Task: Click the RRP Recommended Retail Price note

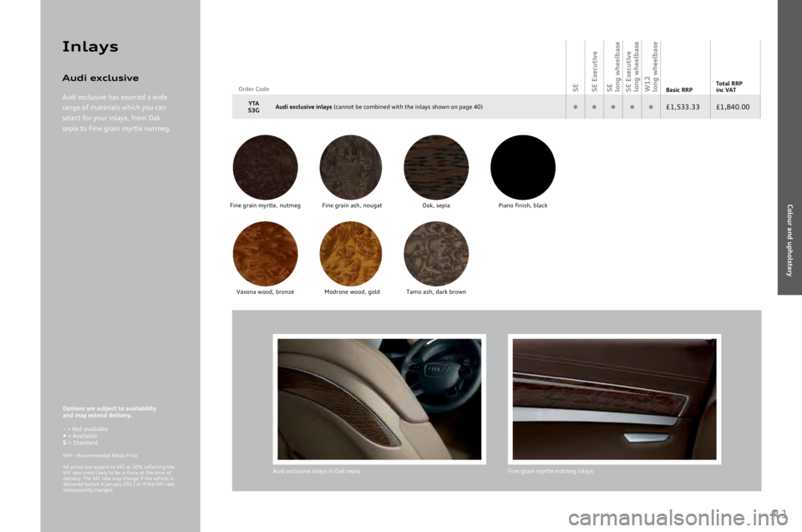Action: click(100, 456)
